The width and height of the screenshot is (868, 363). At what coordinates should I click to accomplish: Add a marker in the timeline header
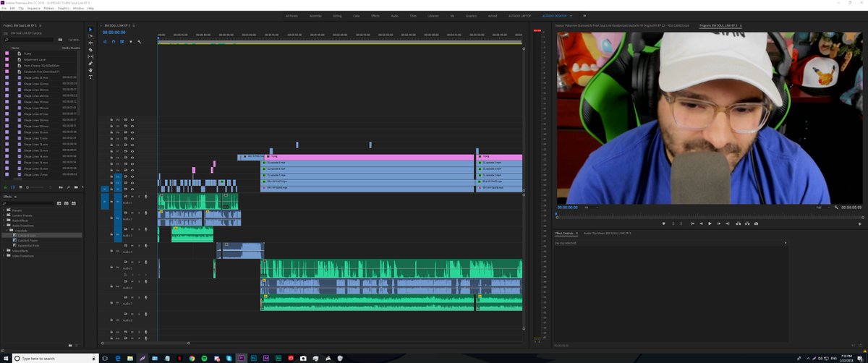point(129,41)
